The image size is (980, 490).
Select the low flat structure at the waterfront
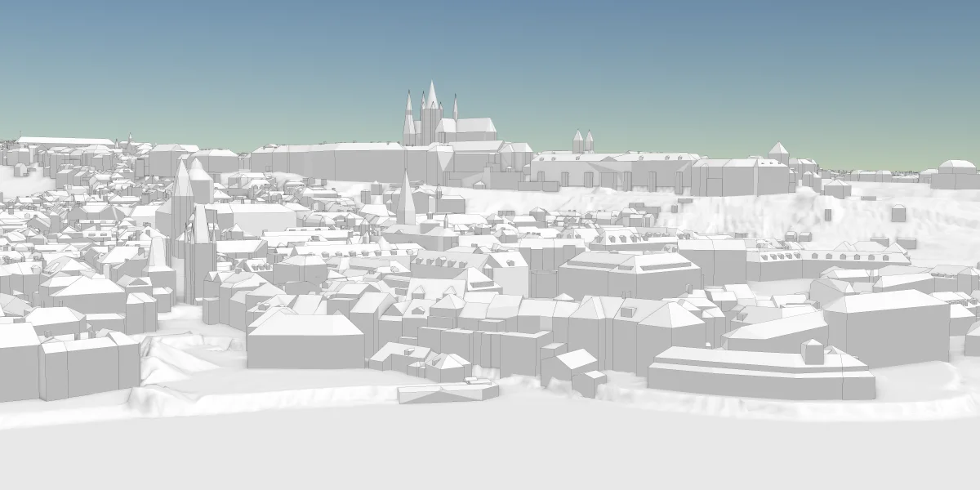click(448, 393)
